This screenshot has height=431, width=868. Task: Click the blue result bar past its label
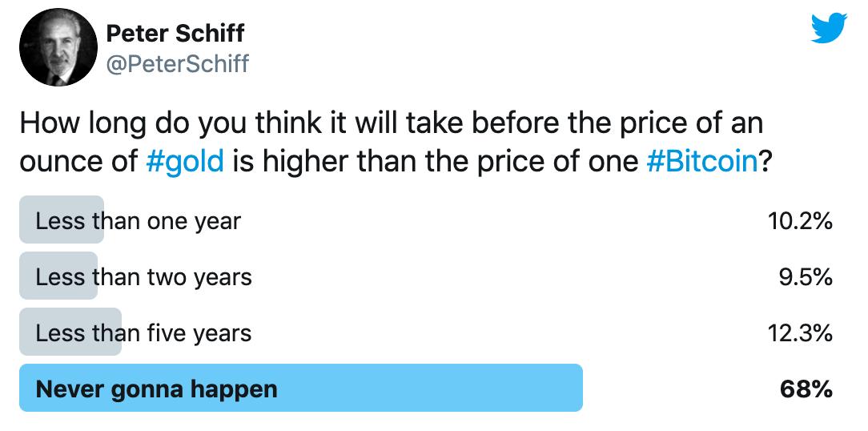(x=432, y=388)
